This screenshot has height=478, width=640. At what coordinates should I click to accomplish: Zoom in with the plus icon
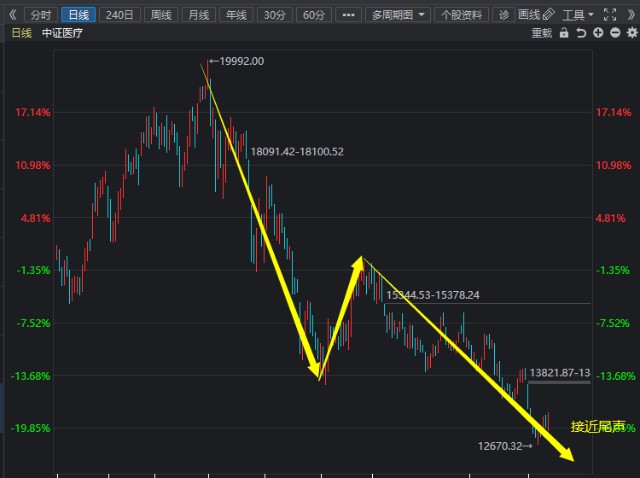pyautogui.click(x=597, y=33)
